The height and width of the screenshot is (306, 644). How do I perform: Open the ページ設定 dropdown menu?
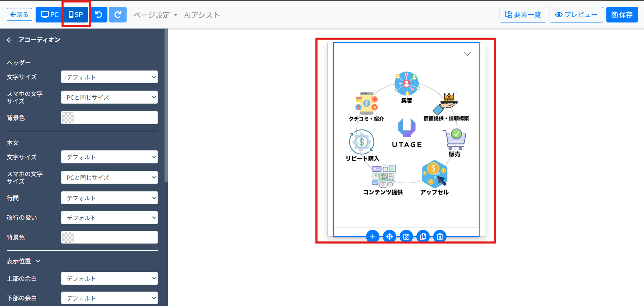click(x=155, y=15)
